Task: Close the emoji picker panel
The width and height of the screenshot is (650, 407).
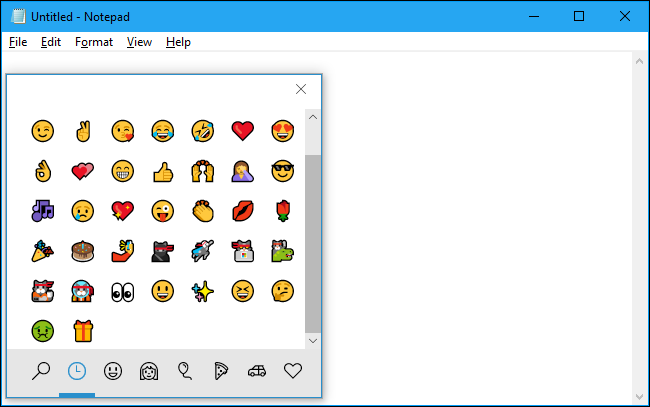Action: [301, 89]
